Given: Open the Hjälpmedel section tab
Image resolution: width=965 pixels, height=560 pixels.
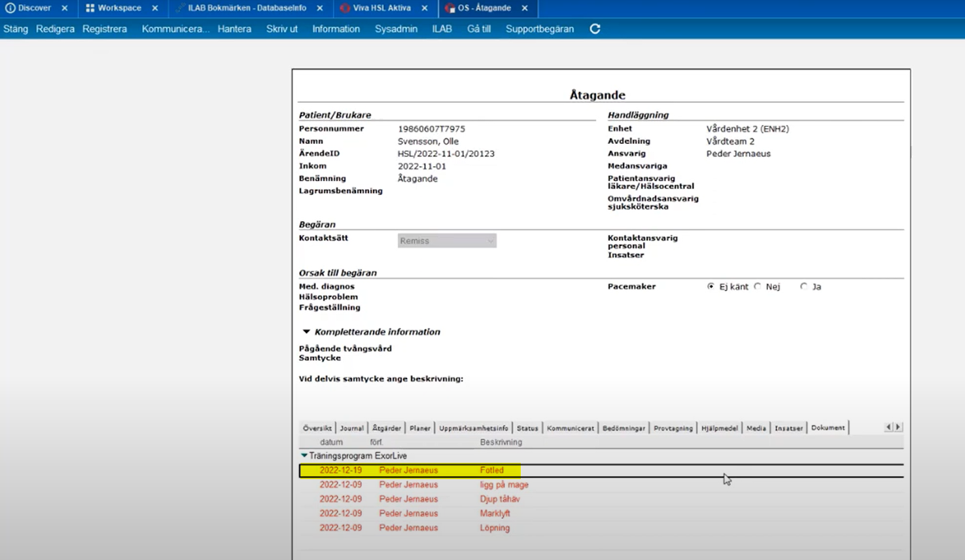Looking at the screenshot, I should tap(720, 428).
